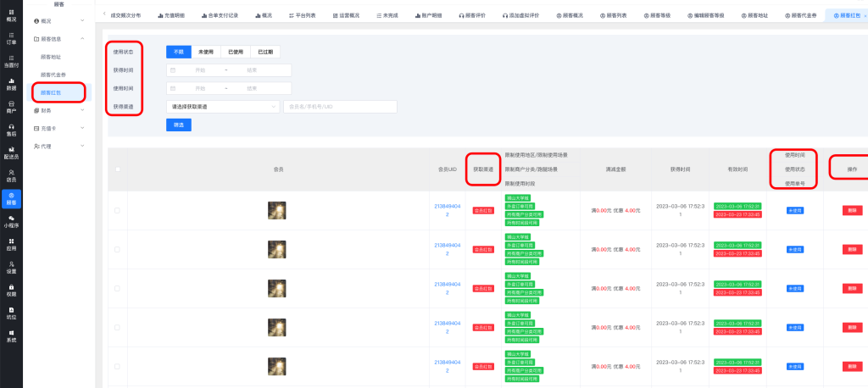Click the blue 筛选 filter button
This screenshot has width=868, height=388.
tap(178, 125)
